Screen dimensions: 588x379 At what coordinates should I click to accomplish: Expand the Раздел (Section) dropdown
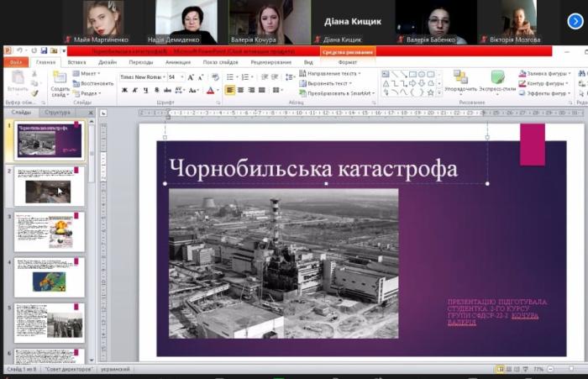(x=87, y=93)
